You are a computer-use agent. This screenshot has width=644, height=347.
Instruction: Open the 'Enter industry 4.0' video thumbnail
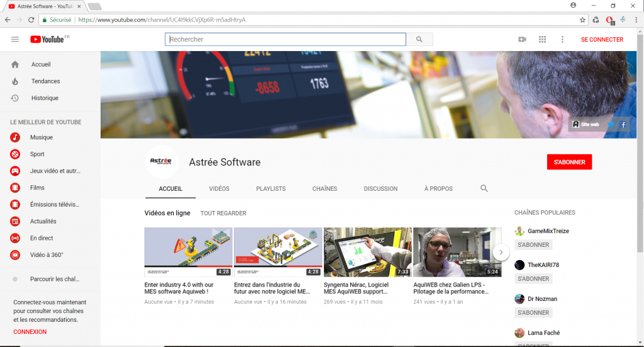coord(188,252)
